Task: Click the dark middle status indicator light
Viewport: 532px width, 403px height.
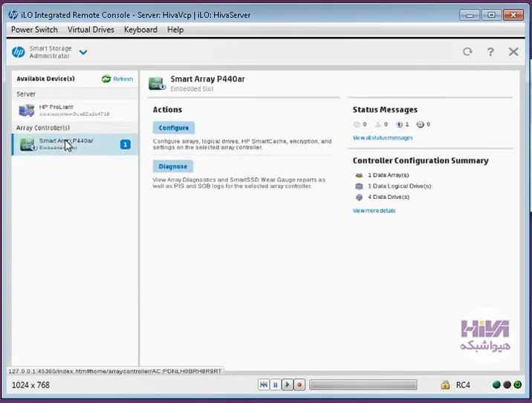Action: pyautogui.click(x=507, y=384)
